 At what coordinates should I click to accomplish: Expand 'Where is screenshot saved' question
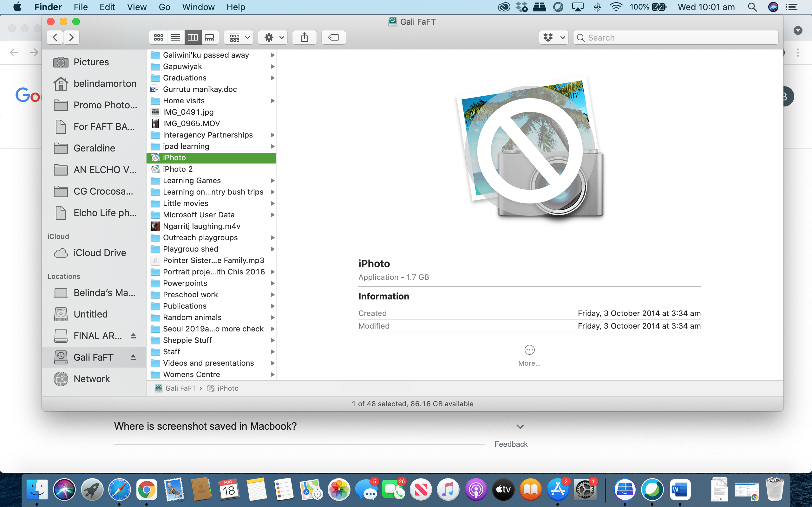click(x=520, y=427)
